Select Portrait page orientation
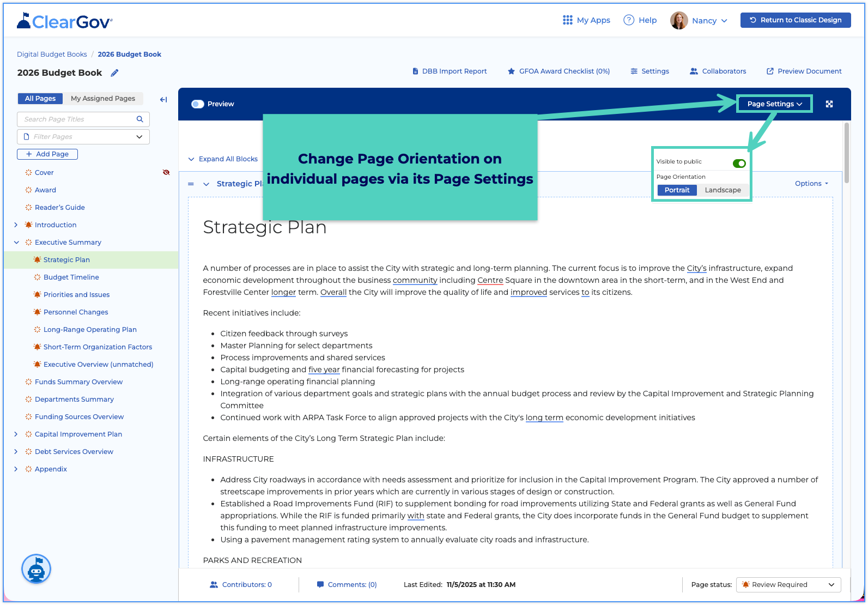 [x=677, y=190]
